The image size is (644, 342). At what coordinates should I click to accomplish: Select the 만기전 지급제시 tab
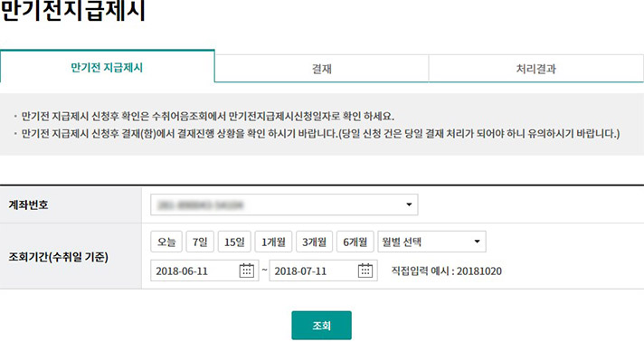[108, 67]
